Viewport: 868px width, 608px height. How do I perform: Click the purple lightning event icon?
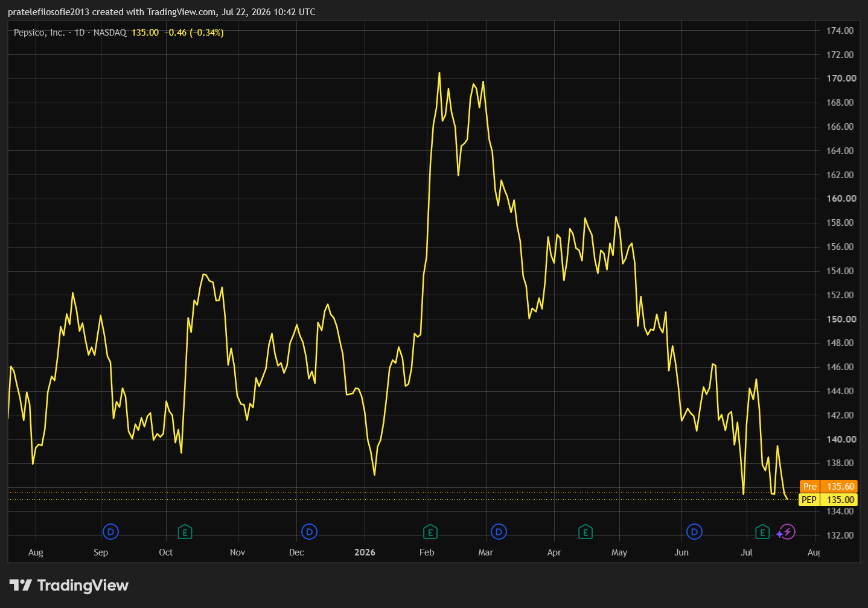pyautogui.click(x=786, y=532)
